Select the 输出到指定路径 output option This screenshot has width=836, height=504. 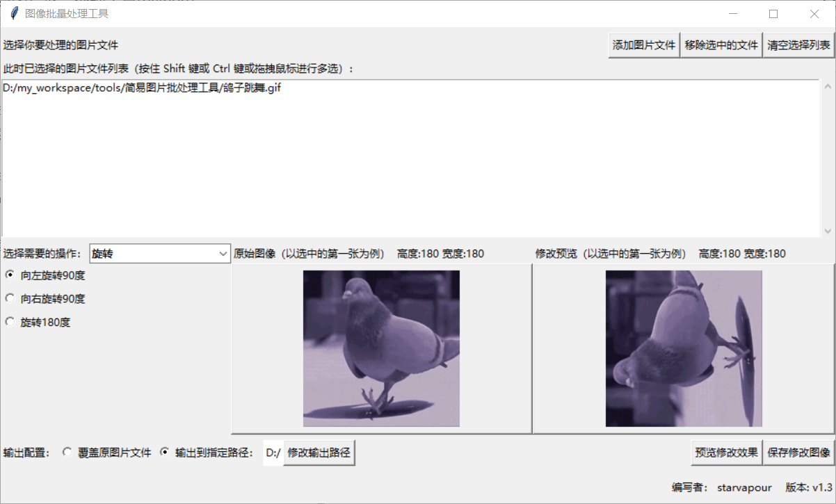pos(164,452)
